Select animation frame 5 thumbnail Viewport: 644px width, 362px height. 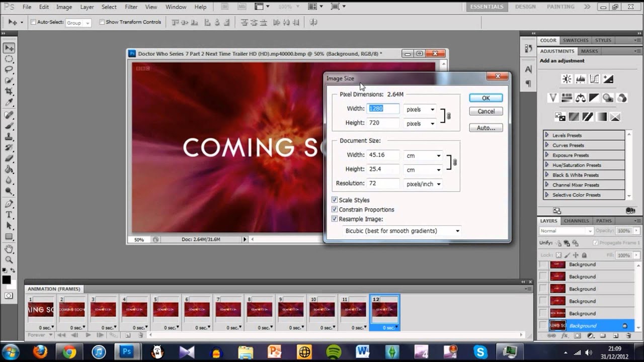(166, 310)
